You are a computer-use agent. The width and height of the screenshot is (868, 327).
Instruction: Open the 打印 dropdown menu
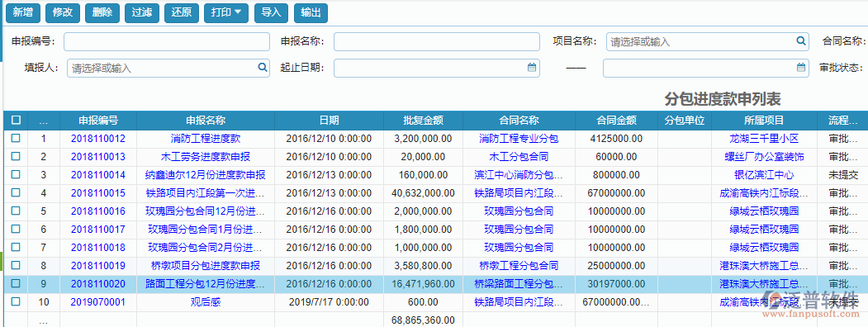[x=225, y=12]
